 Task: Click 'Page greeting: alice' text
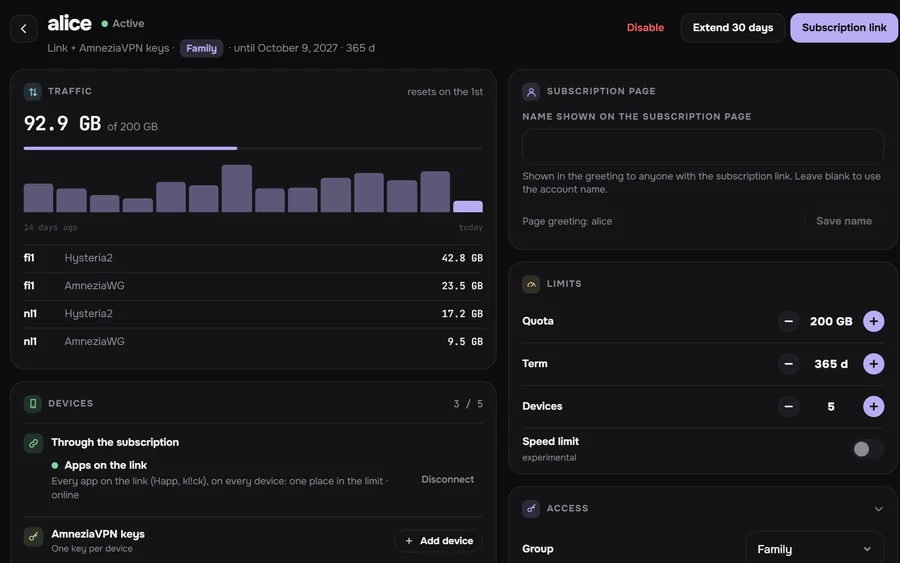click(567, 222)
